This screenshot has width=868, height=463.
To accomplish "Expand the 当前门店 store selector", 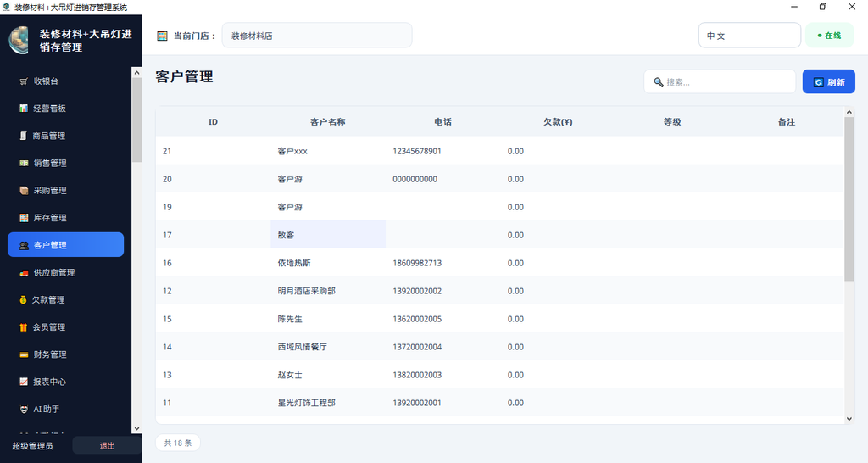I will point(317,36).
